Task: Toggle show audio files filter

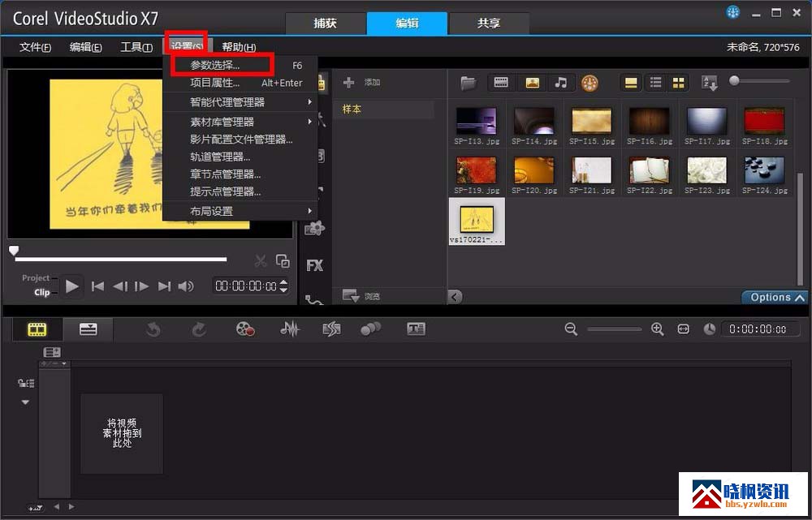Action: point(561,83)
